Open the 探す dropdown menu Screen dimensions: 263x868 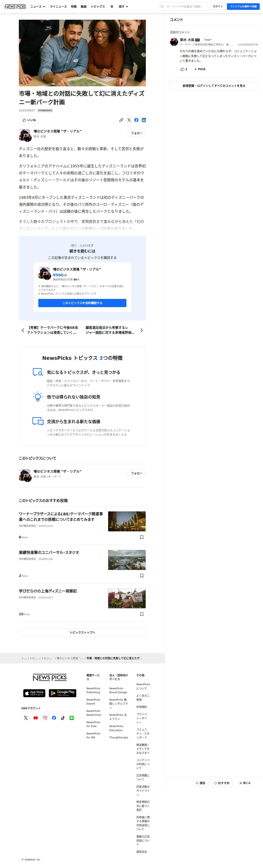pyautogui.click(x=124, y=6)
